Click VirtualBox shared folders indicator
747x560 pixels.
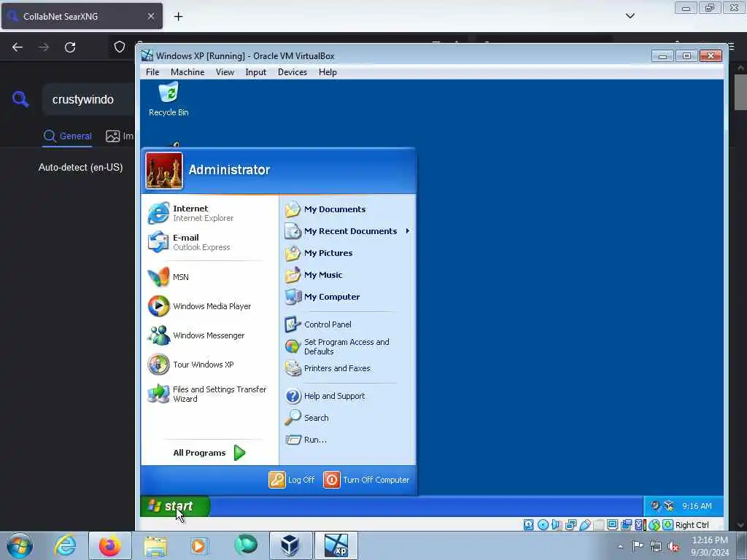[599, 525]
